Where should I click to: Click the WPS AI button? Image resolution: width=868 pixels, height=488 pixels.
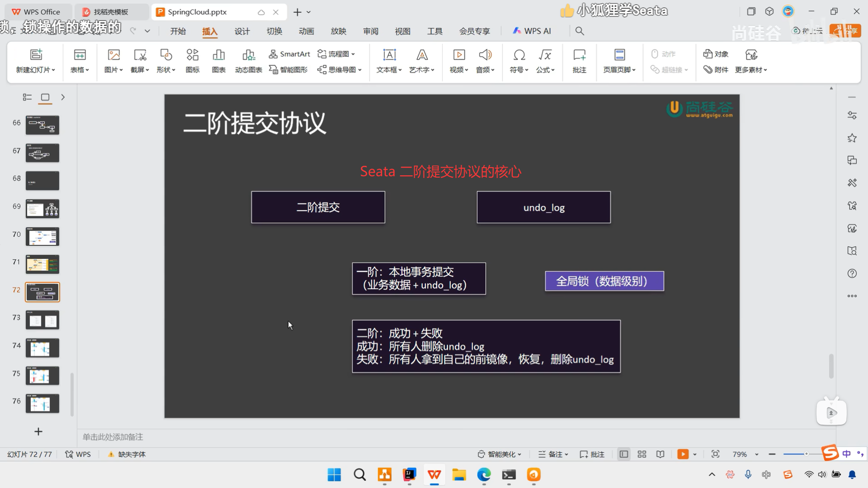(x=532, y=31)
